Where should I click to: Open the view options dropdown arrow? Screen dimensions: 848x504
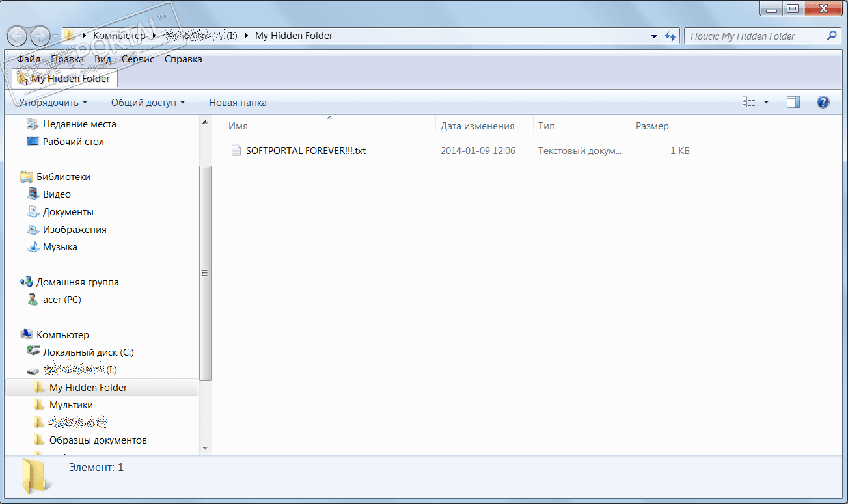[x=766, y=103]
